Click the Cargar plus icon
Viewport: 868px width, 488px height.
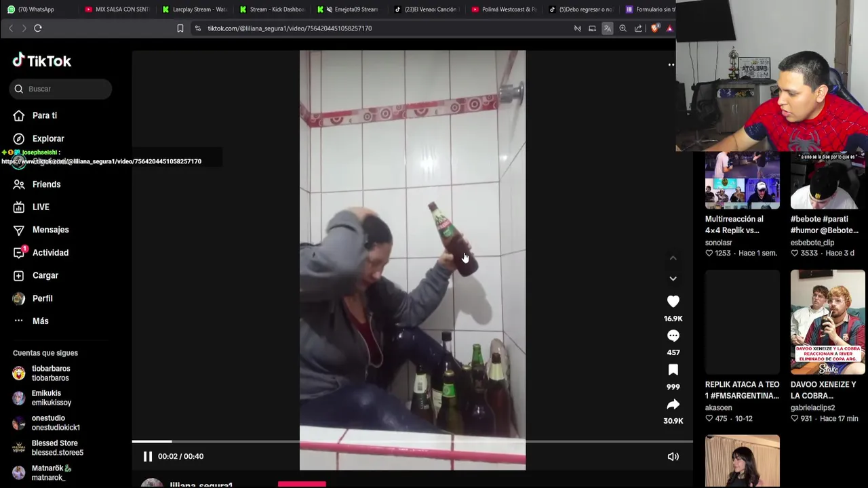click(19, 275)
